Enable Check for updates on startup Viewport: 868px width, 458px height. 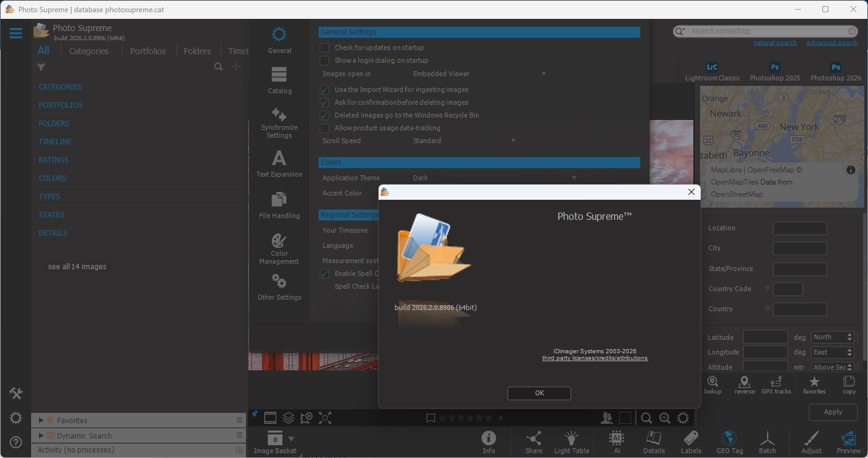pyautogui.click(x=325, y=48)
